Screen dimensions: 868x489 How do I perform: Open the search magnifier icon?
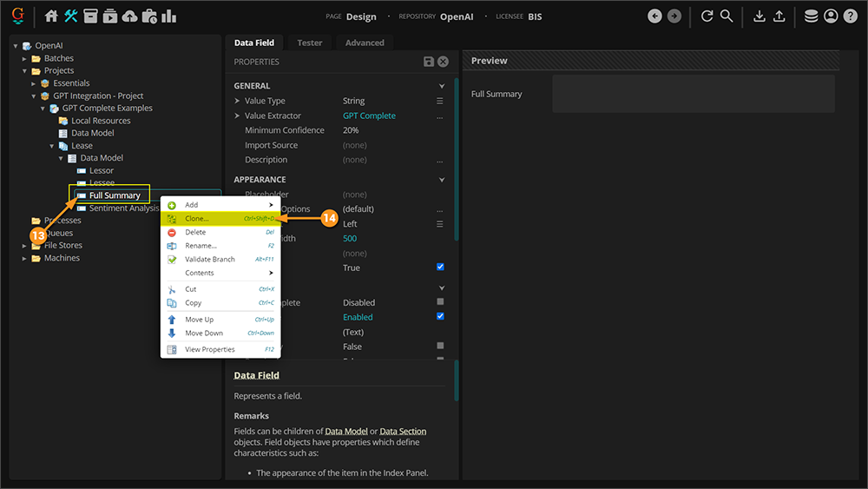(727, 17)
